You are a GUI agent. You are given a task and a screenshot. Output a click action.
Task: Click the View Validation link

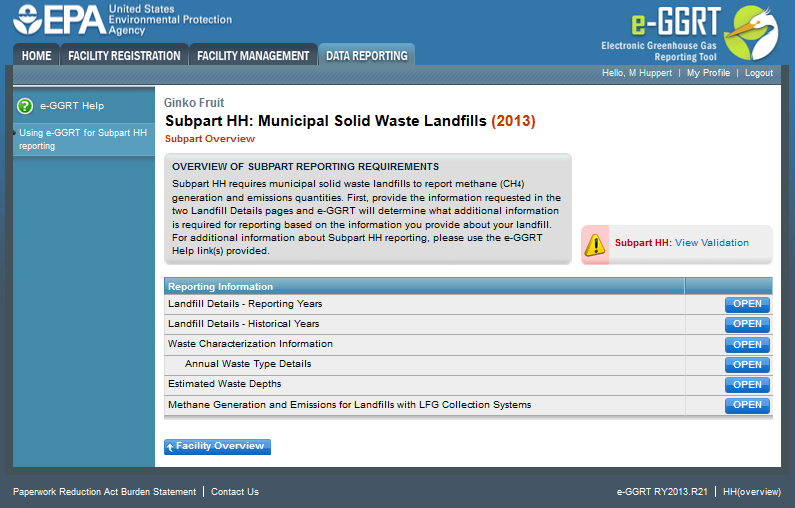tap(711, 243)
